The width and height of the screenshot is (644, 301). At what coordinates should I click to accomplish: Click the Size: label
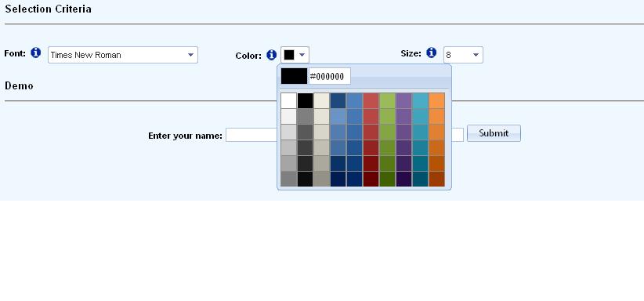[411, 53]
